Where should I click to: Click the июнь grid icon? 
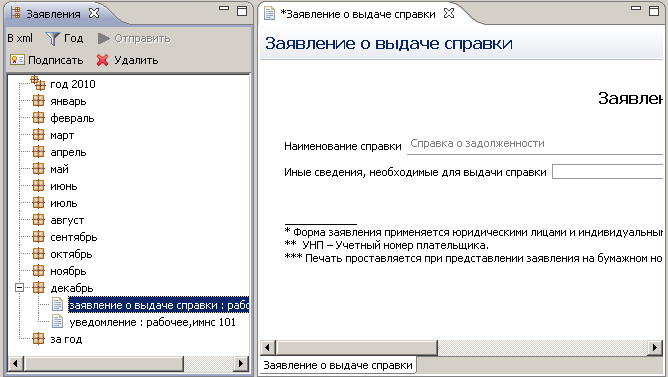(38, 186)
